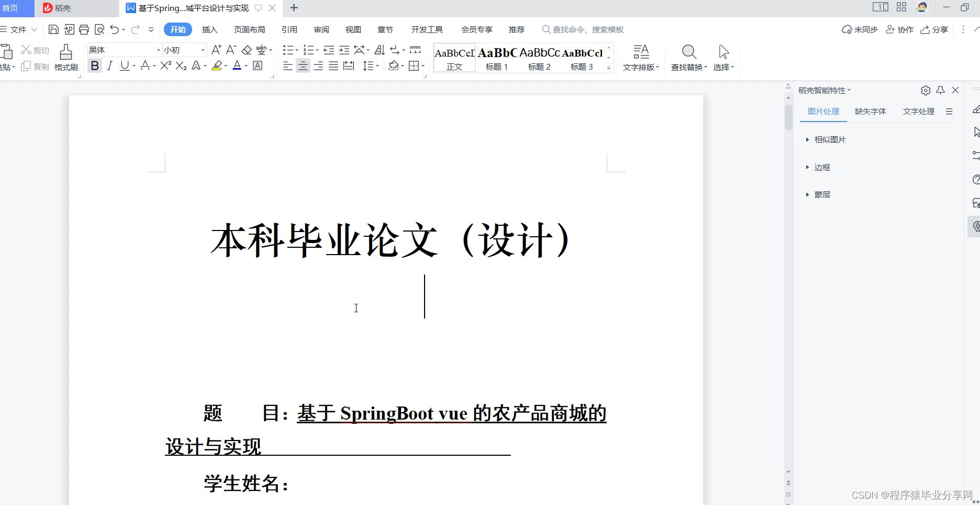Toggle Italic formatting
The width and height of the screenshot is (980, 505).
[x=109, y=65]
